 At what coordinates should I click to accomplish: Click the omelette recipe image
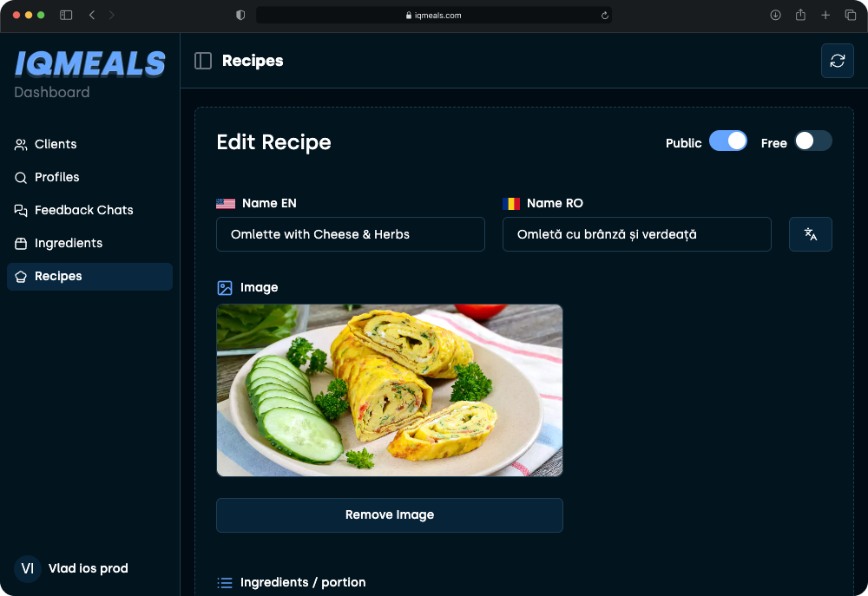390,390
